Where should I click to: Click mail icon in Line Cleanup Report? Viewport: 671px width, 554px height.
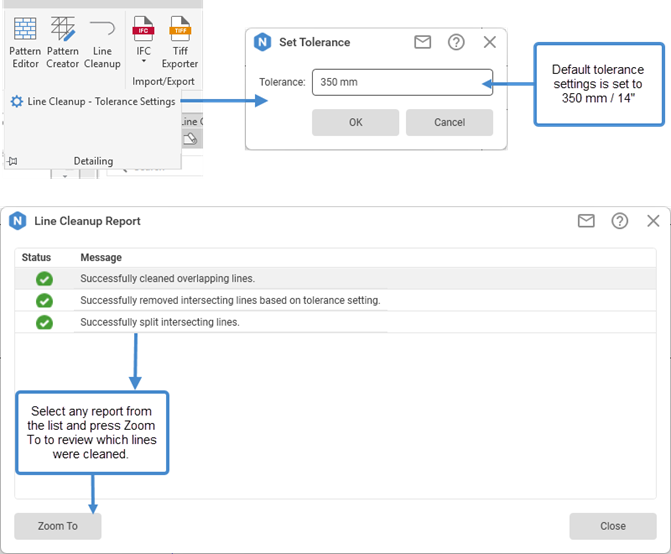[586, 221]
